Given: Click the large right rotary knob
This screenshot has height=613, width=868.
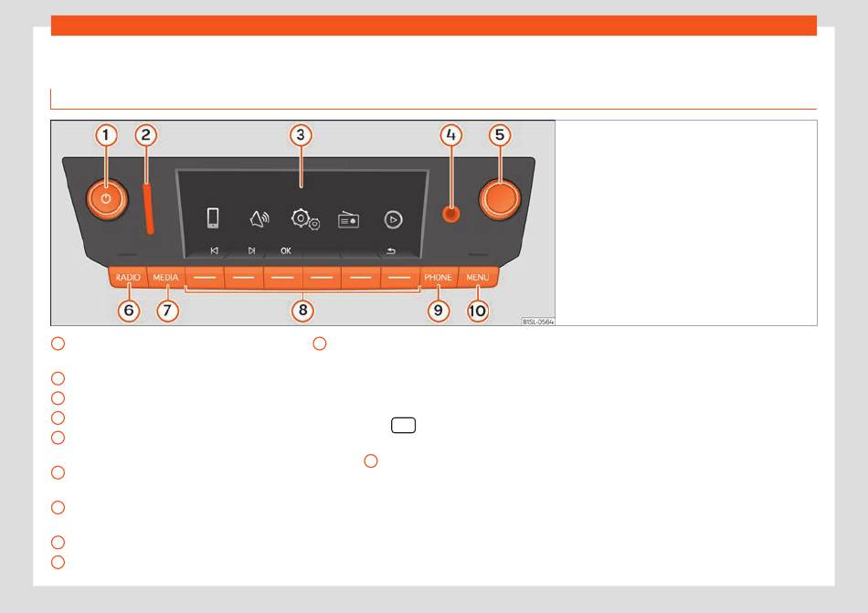Looking at the screenshot, I should pos(500,198).
